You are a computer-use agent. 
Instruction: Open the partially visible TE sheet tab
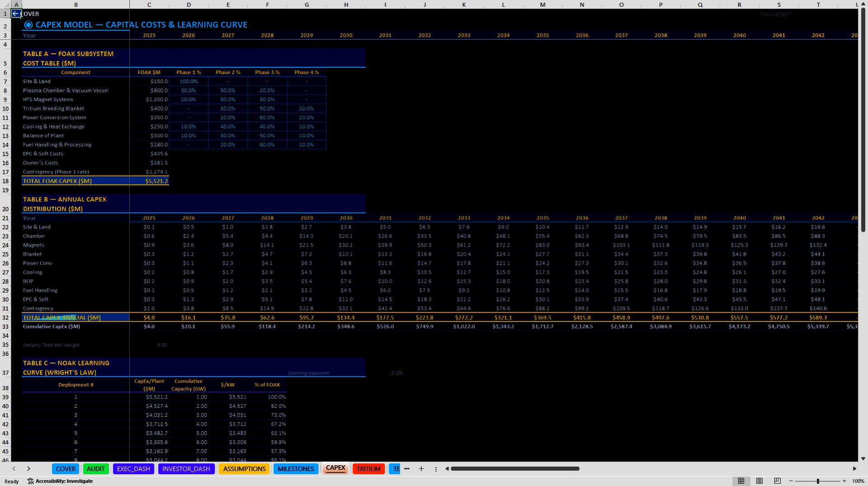click(x=395, y=469)
